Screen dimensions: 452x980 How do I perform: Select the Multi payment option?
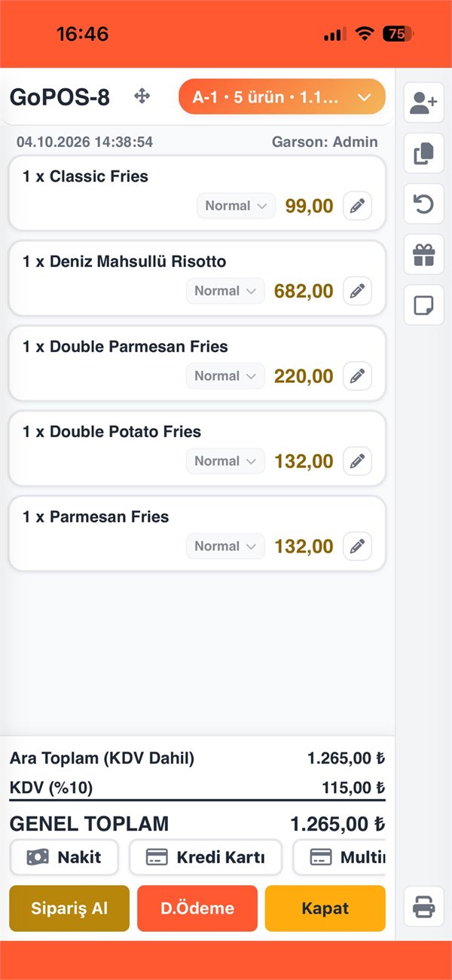click(x=339, y=857)
